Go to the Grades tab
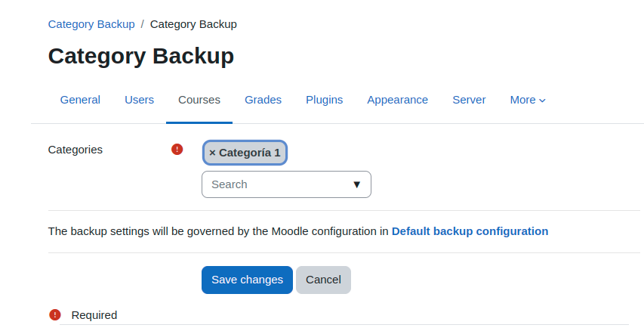This screenshot has width=644, height=328. (x=263, y=100)
